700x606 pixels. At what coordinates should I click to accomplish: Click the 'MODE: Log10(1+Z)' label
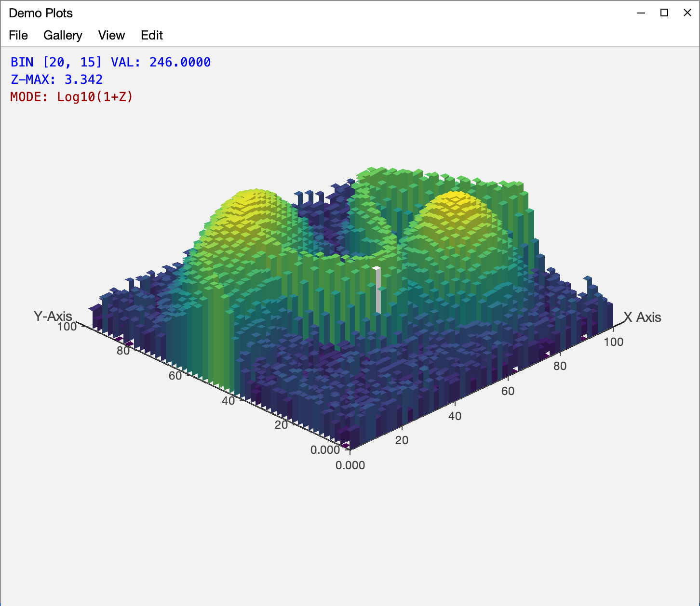coord(71,97)
